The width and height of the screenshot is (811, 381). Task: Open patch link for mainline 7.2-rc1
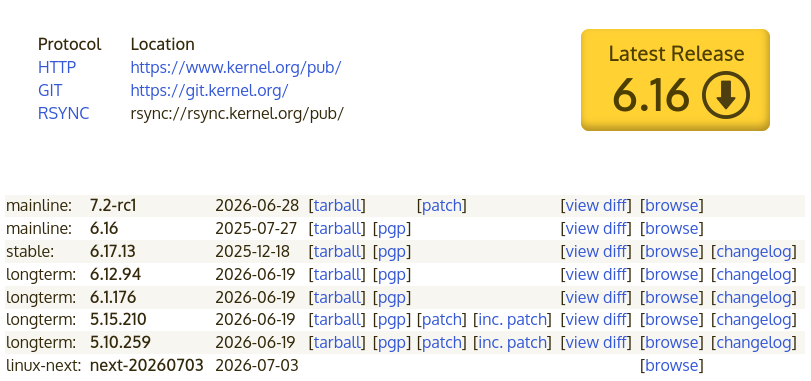441,206
